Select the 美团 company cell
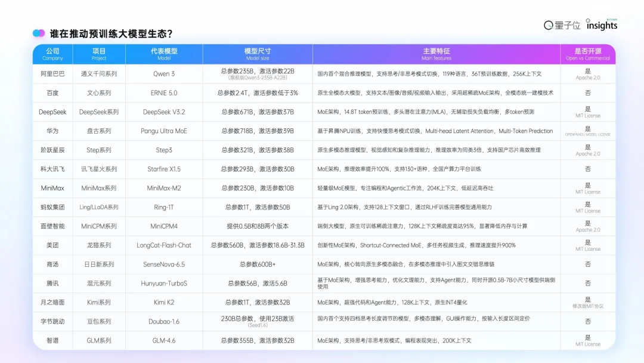Screen dimensions: 644x363 pos(52,245)
